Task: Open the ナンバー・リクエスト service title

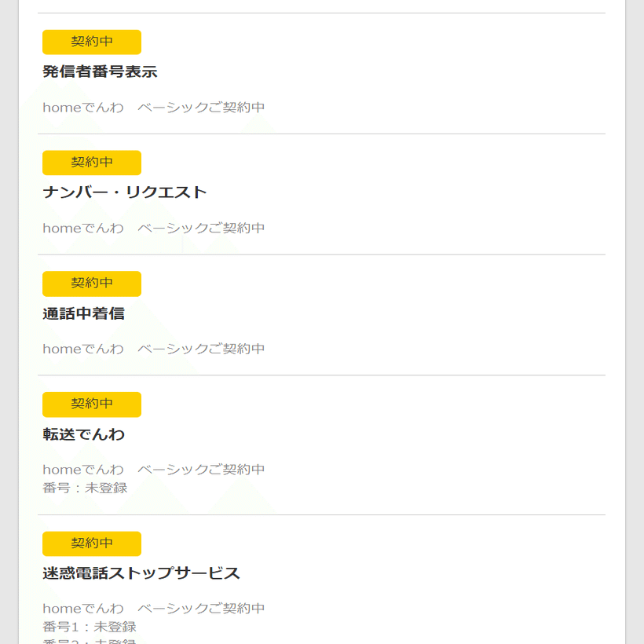Action: click(124, 193)
